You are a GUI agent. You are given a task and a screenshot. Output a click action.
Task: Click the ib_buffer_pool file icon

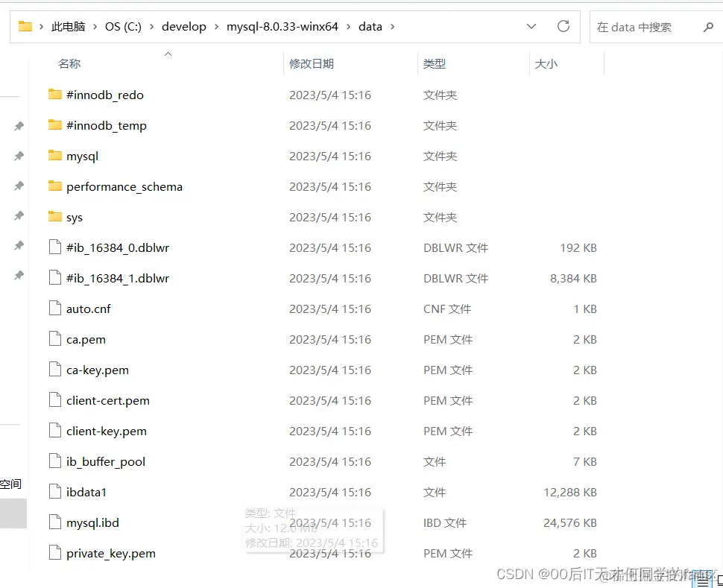pos(55,461)
